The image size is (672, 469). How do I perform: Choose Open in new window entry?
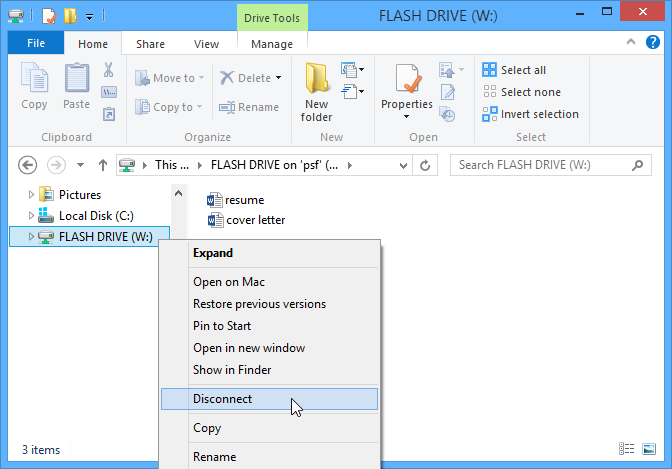click(270, 348)
